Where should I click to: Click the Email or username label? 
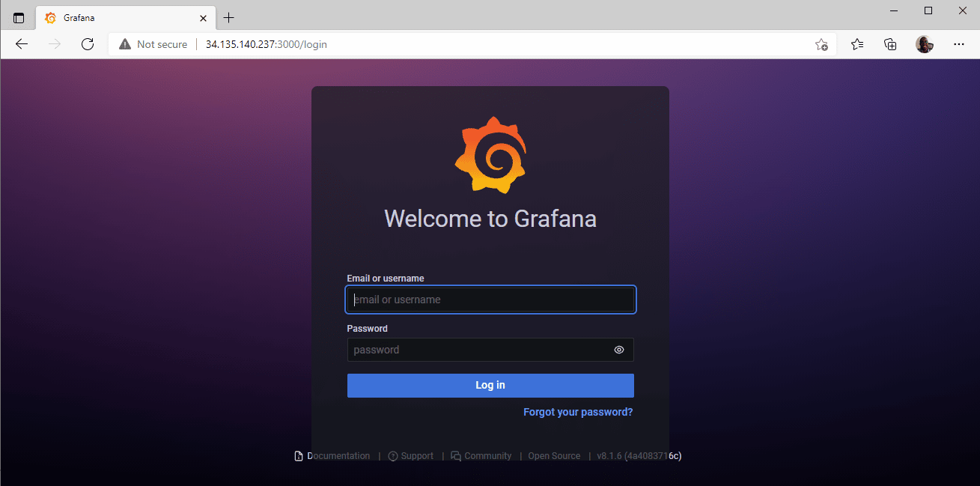(x=386, y=279)
